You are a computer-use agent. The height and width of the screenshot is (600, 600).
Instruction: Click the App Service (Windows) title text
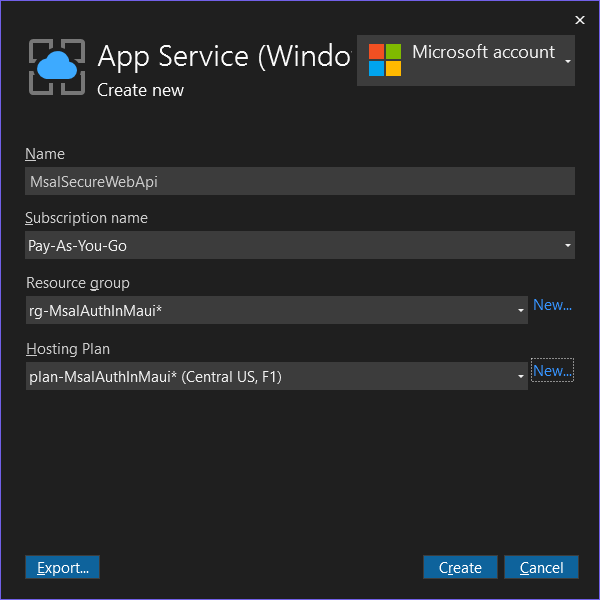[224, 56]
